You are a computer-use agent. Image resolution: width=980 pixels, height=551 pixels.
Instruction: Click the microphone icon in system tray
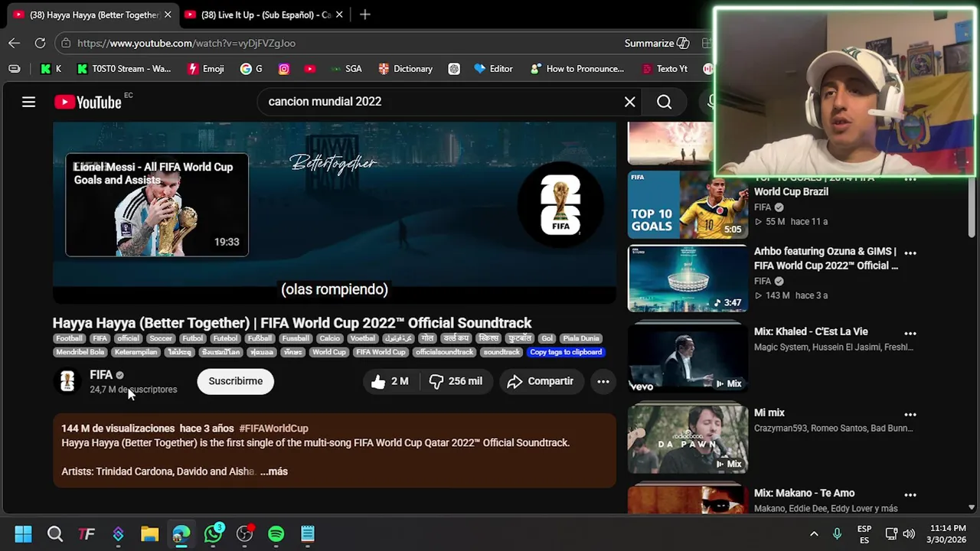pyautogui.click(x=837, y=533)
